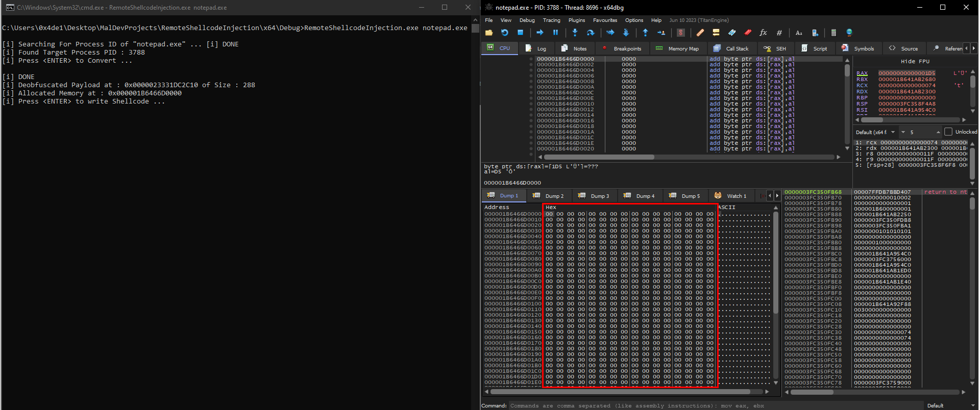This screenshot has height=410, width=980.
Task: Click the Intermodular calls icon
Action: [x=815, y=33]
